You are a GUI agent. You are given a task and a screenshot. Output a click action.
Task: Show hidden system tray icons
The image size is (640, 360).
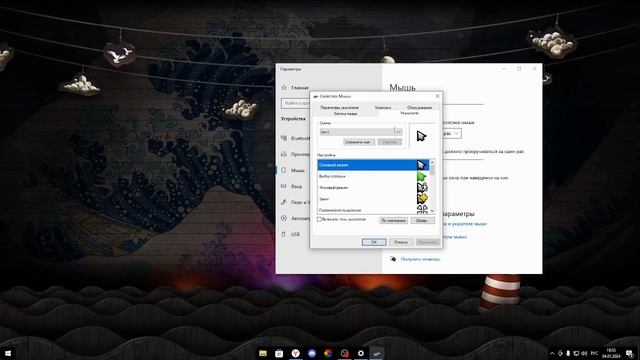[552, 353]
